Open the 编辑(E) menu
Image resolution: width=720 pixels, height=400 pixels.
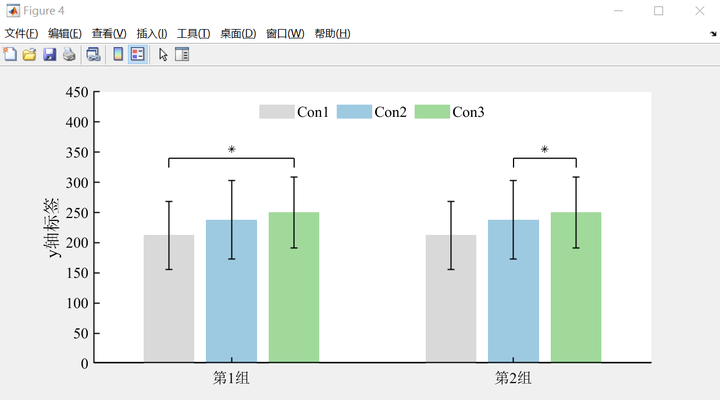(65, 34)
